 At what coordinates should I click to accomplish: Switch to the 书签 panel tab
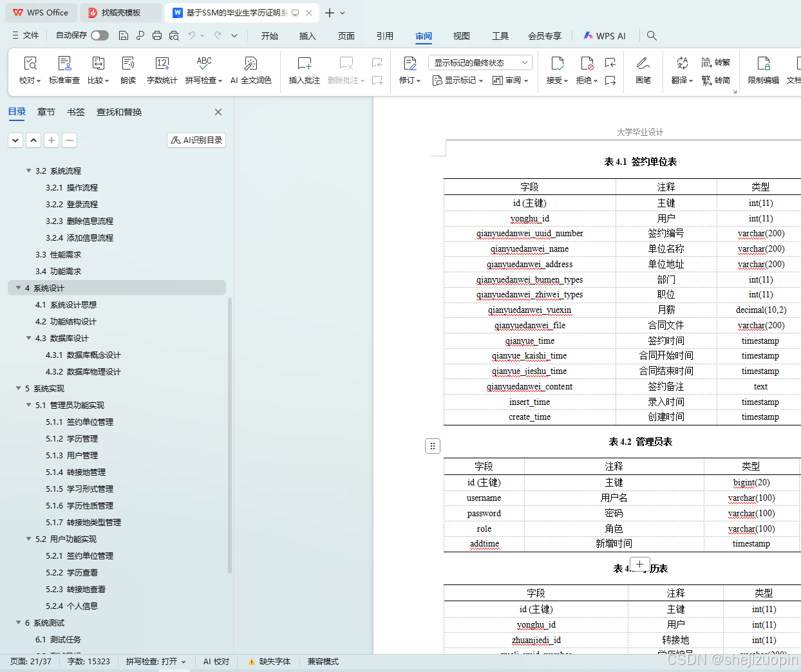(76, 112)
